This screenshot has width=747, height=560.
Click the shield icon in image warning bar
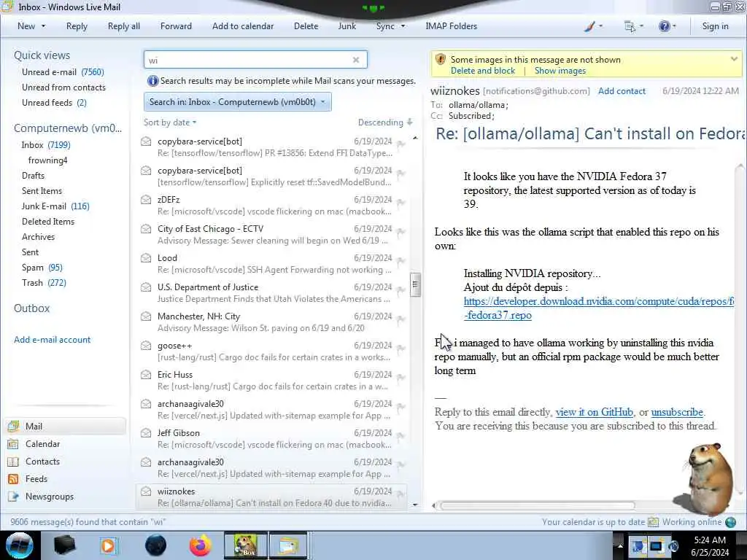(440, 60)
